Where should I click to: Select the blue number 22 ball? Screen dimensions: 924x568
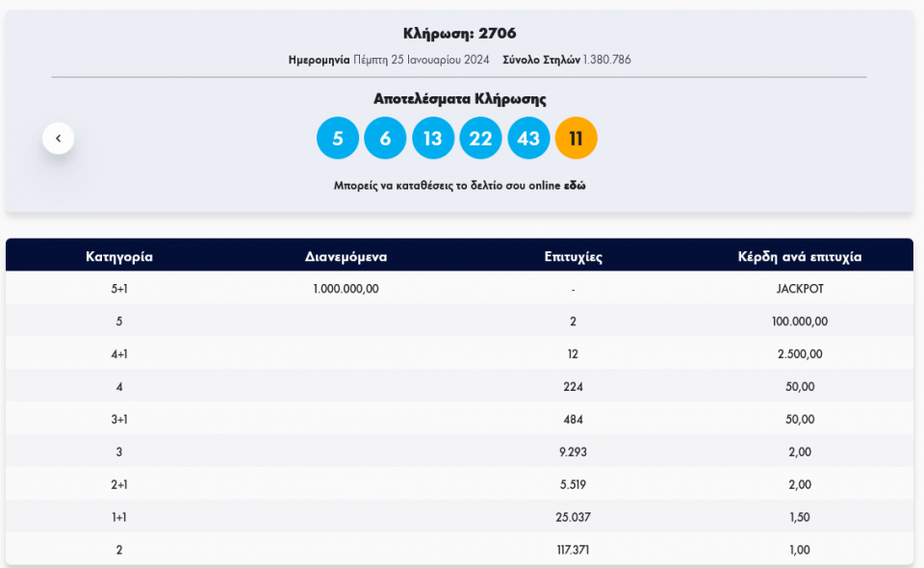(480, 139)
